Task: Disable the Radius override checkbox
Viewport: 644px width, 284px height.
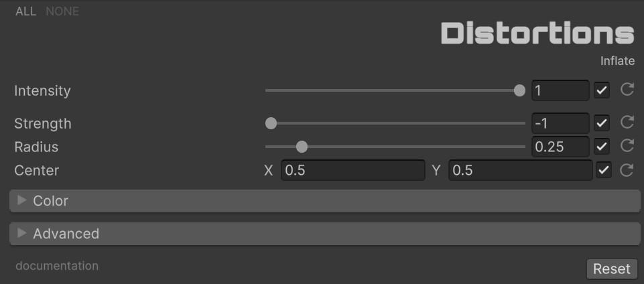Action: pos(602,147)
